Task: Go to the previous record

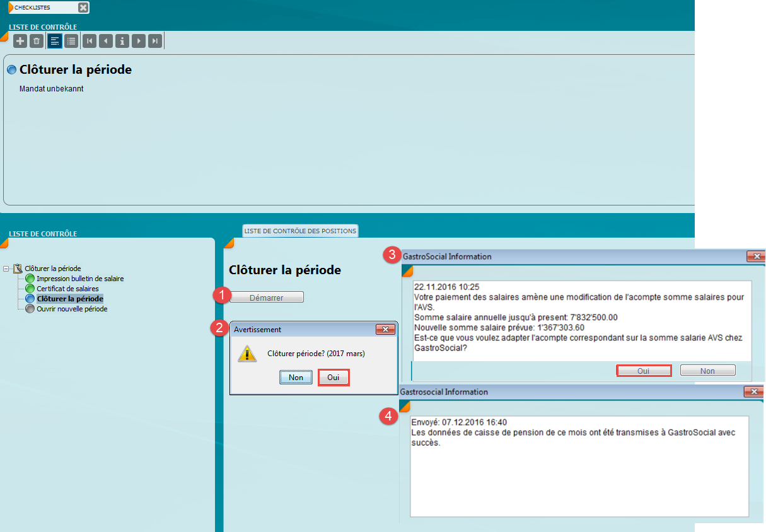Action: (x=106, y=42)
